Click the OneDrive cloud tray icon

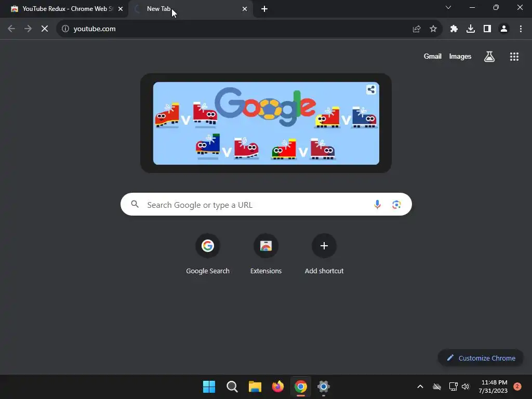(x=437, y=387)
